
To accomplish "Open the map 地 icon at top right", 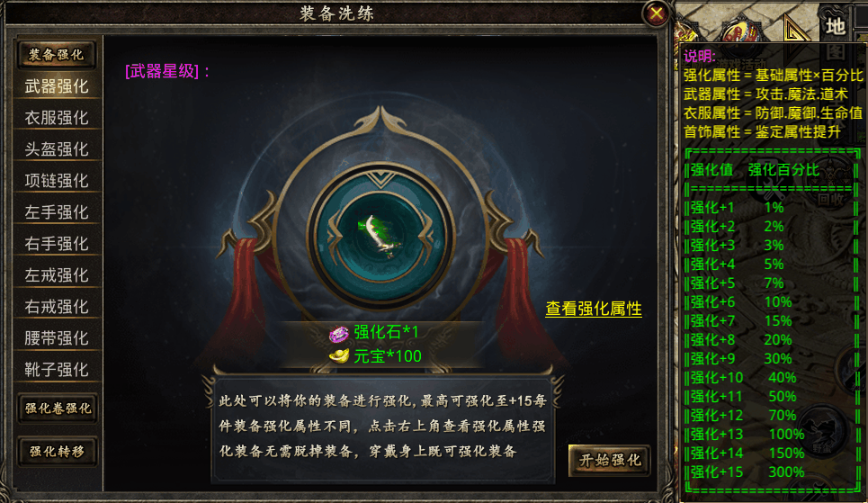I will 835,25.
